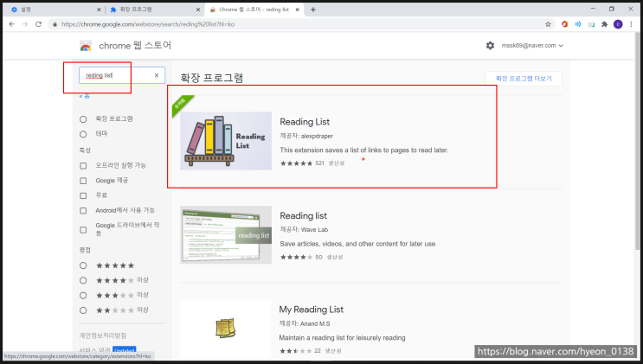This screenshot has height=364, width=643.
Task: Click the 개인정보처리방침 link
Action: pyautogui.click(x=102, y=335)
